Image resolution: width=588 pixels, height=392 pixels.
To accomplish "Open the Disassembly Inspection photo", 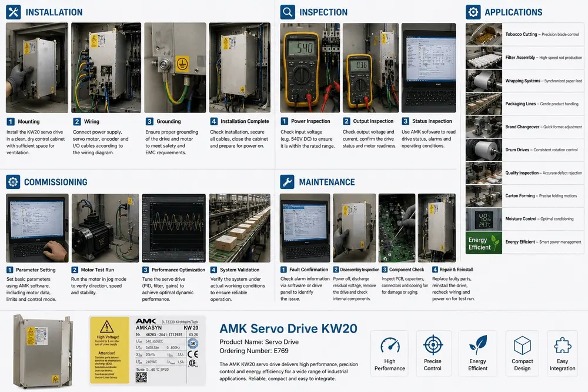I will (355, 228).
